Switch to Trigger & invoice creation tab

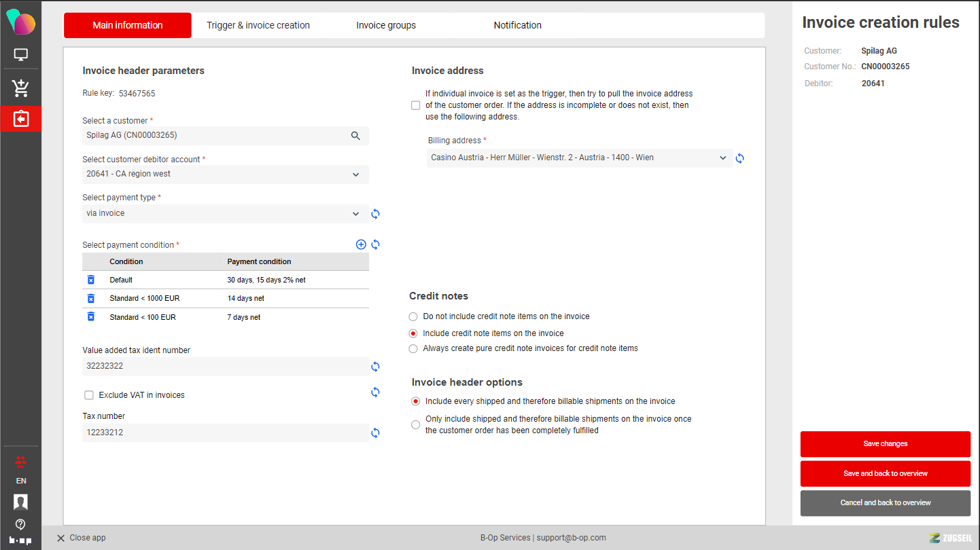(x=258, y=25)
